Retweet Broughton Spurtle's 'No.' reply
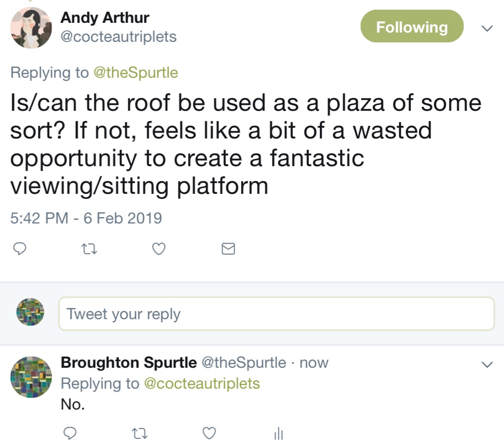Viewport: 504px width, 444px height. click(139, 433)
